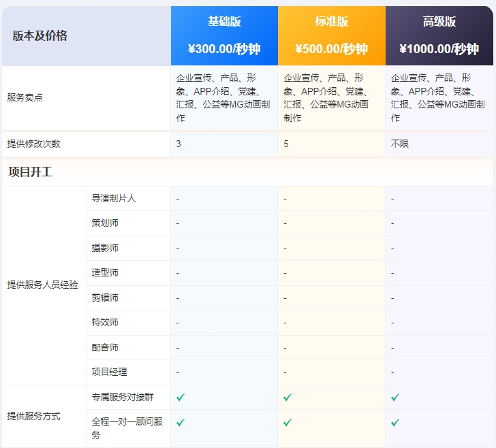Click 不限 under 高级版 modifications
This screenshot has width=496, height=448.
click(x=400, y=144)
